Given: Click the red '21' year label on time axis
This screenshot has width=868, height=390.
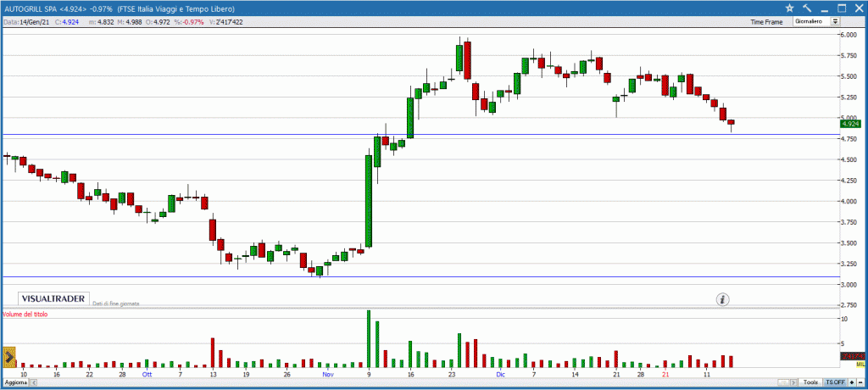Looking at the screenshot, I should 666,375.
